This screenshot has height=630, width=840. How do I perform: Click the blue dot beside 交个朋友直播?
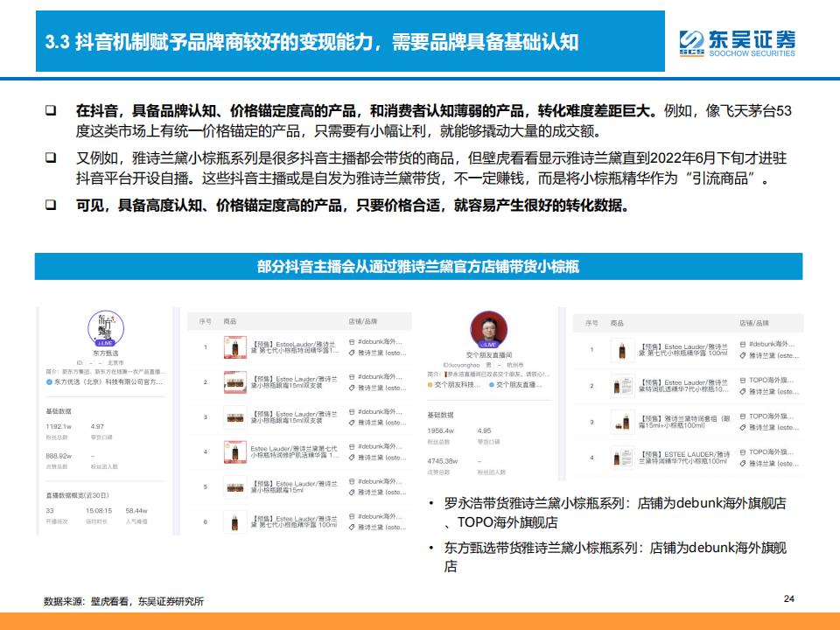pyautogui.click(x=492, y=385)
